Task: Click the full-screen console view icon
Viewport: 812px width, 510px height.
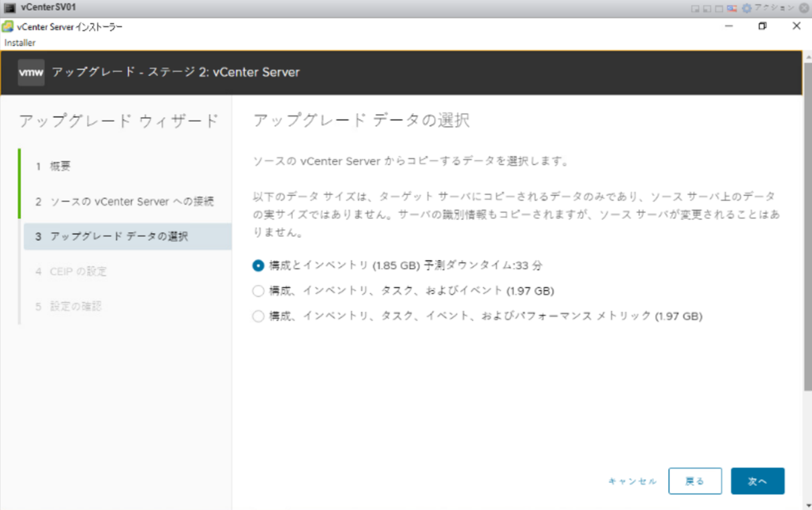Action: [x=719, y=8]
